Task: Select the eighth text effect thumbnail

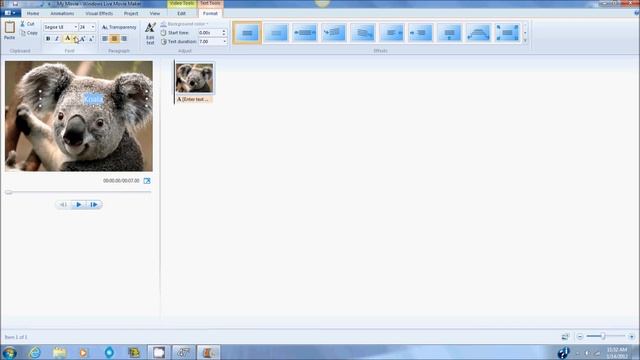Action: (x=449, y=33)
